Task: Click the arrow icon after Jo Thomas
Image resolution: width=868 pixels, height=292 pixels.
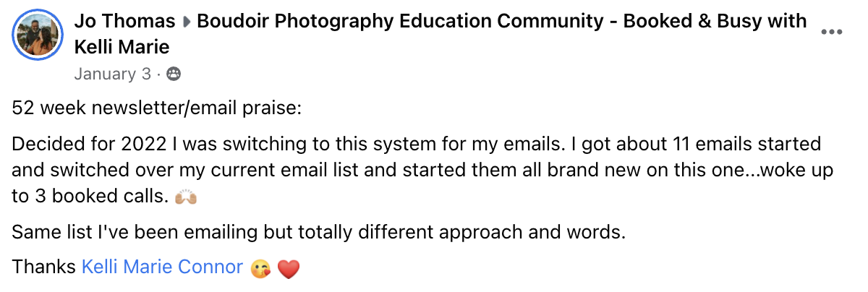Action: pos(186,22)
